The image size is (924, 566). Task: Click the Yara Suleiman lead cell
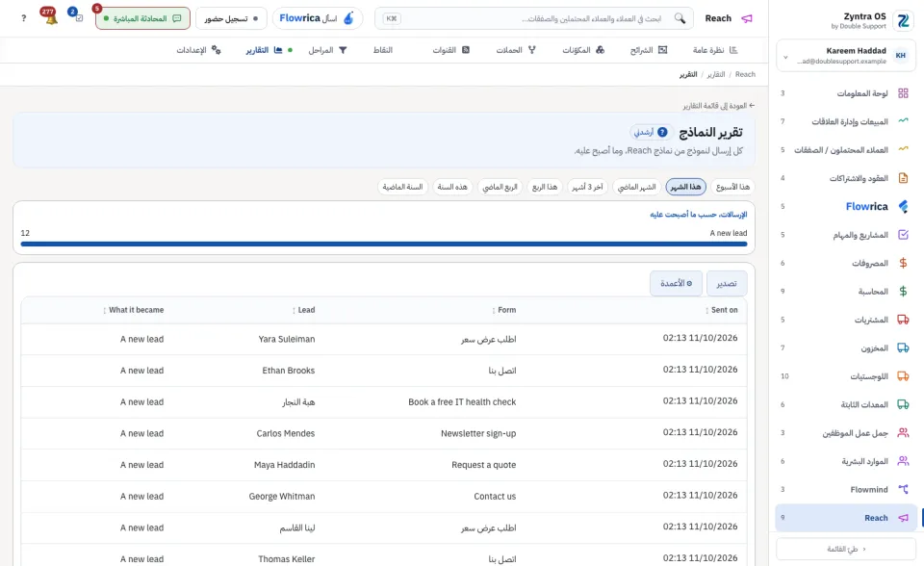287,339
